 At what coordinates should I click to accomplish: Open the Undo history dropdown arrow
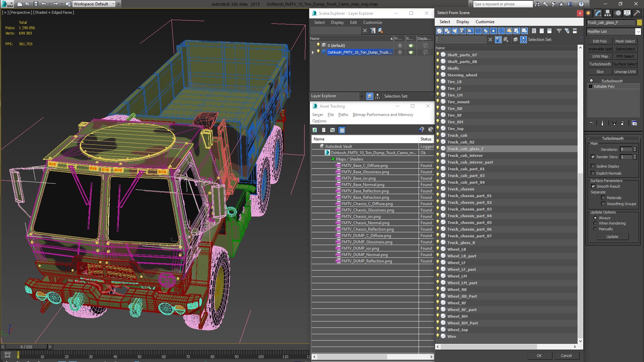tap(49, 4)
